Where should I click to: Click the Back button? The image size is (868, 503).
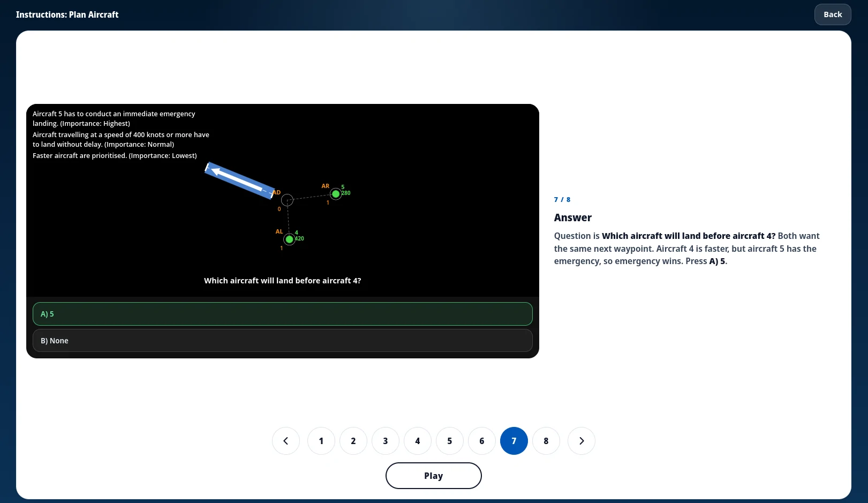[833, 14]
